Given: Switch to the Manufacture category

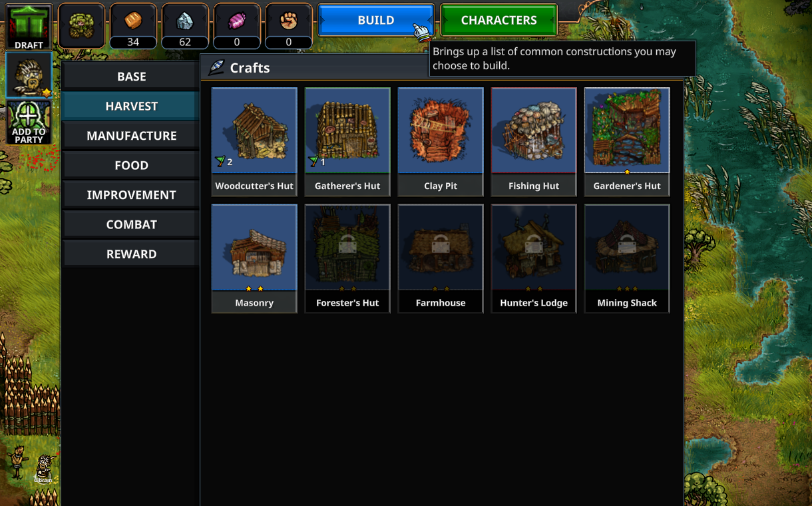Looking at the screenshot, I should point(131,136).
